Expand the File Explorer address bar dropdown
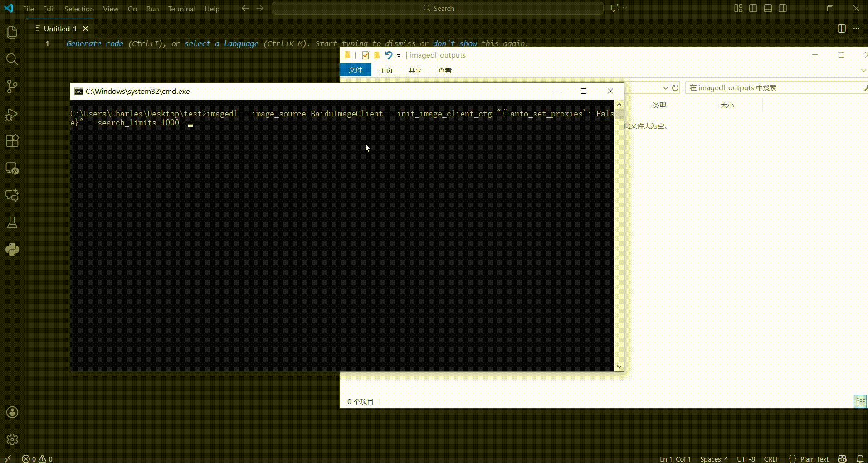 click(665, 88)
